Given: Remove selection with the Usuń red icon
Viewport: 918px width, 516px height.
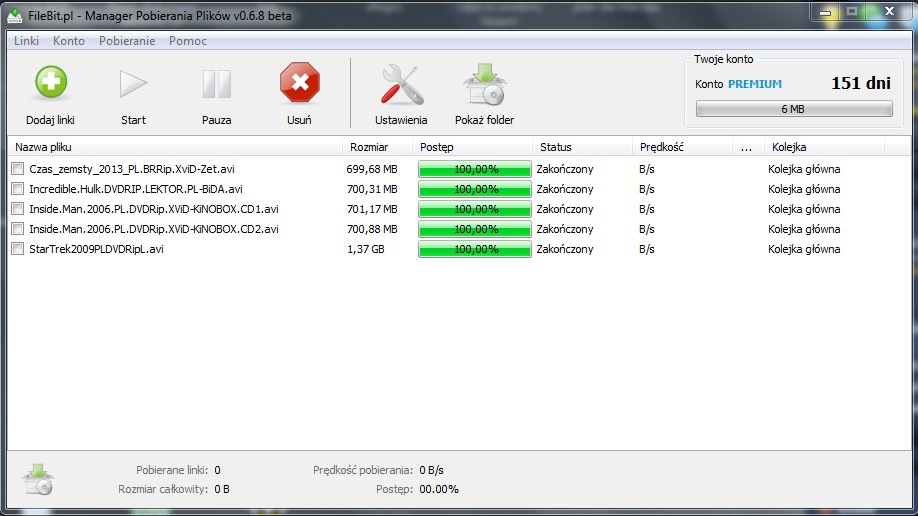Looking at the screenshot, I should [x=299, y=83].
